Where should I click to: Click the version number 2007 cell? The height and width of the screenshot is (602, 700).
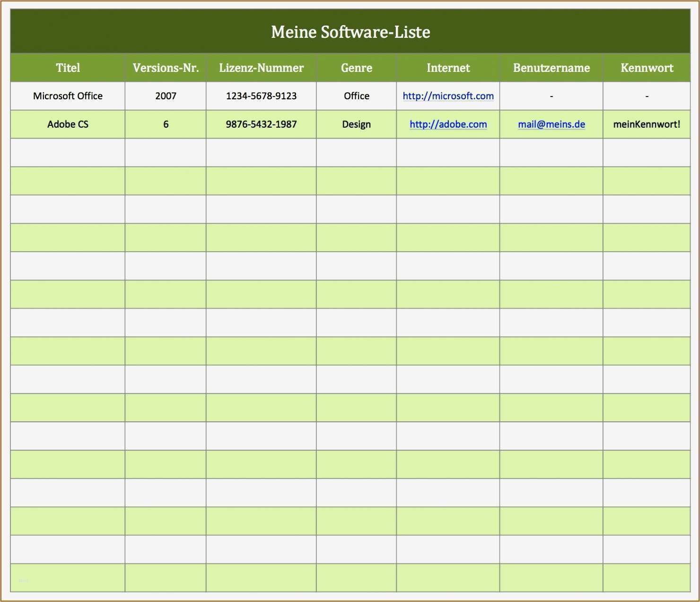[x=165, y=96]
